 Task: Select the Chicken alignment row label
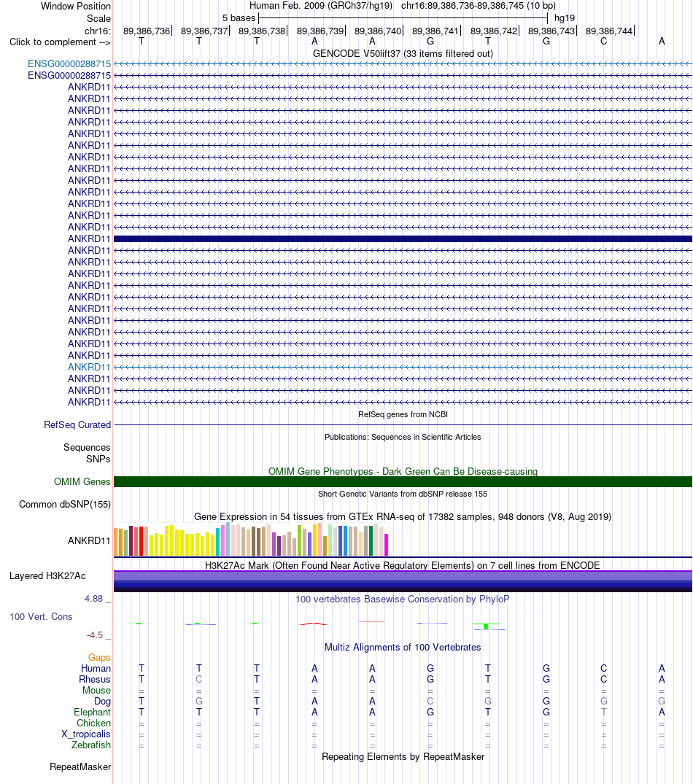coord(93,723)
